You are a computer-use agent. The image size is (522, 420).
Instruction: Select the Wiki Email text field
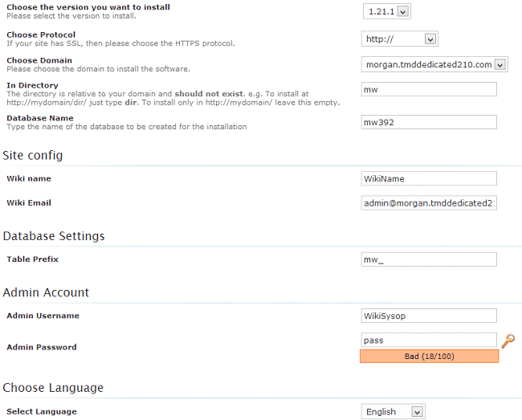click(429, 203)
